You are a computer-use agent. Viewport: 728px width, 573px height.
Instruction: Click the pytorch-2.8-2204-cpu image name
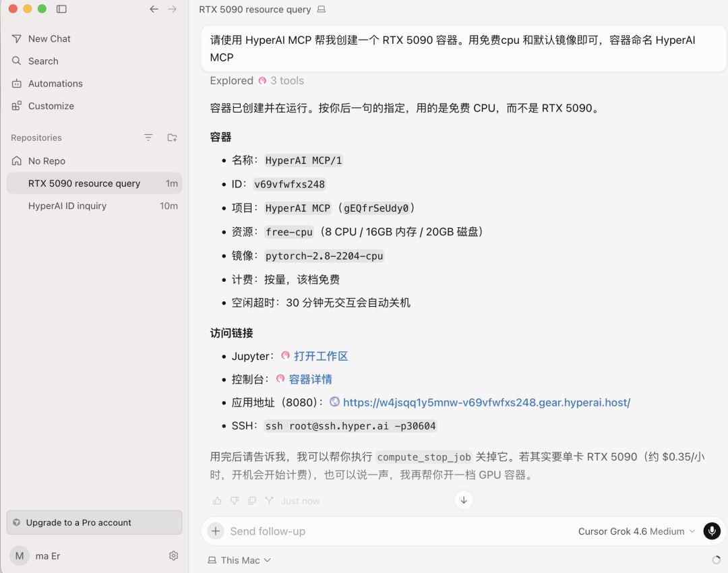click(324, 256)
